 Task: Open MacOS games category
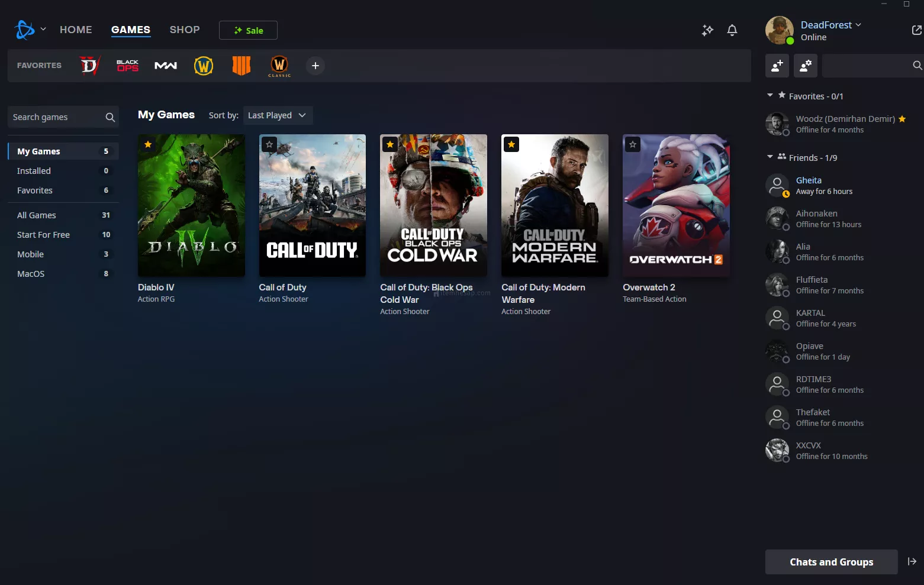coord(63,274)
